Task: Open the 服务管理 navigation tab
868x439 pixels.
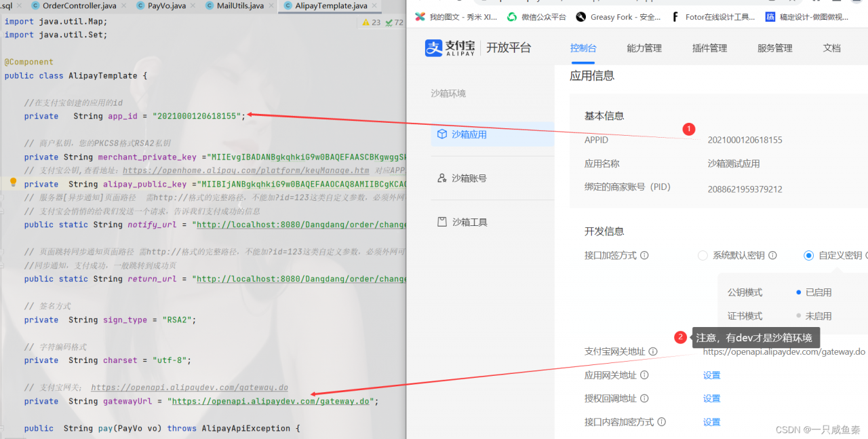Action: (x=774, y=48)
